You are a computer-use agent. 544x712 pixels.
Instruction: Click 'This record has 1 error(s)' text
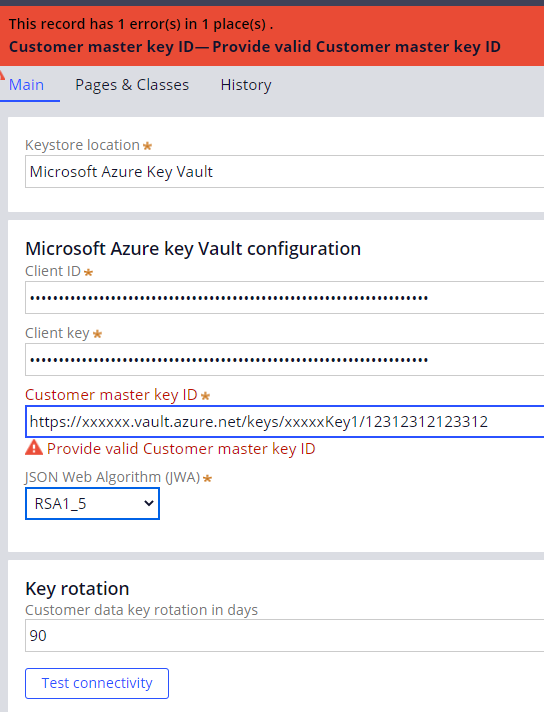[141, 24]
